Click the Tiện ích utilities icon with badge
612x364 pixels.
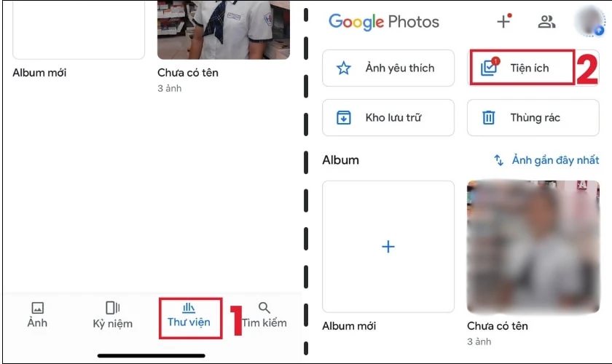[x=489, y=67]
